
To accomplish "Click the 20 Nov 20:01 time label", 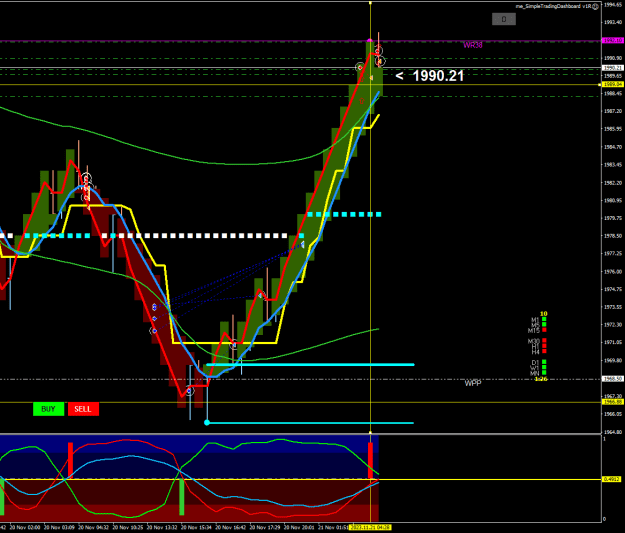I will pyautogui.click(x=299, y=527).
